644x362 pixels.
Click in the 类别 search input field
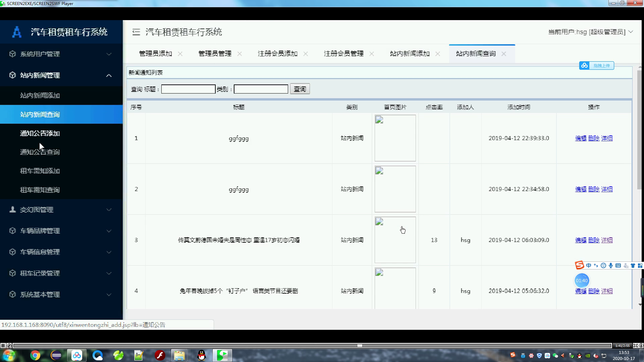tap(261, 89)
